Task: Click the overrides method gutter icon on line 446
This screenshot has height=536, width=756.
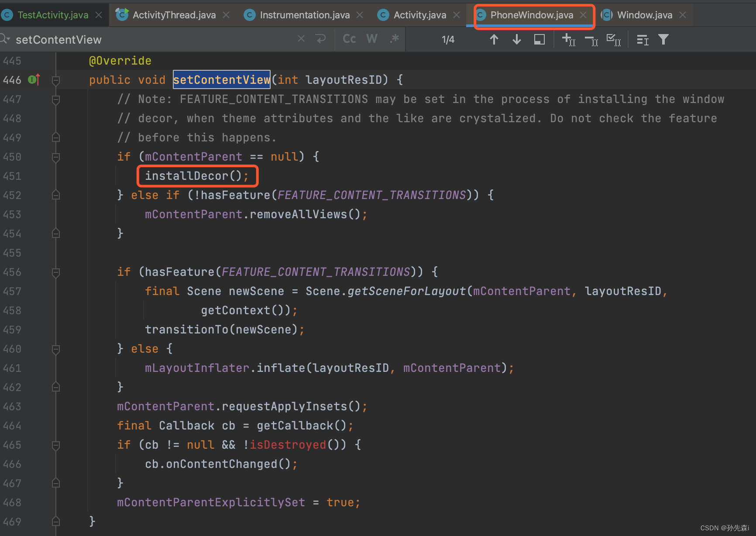Action: click(34, 80)
